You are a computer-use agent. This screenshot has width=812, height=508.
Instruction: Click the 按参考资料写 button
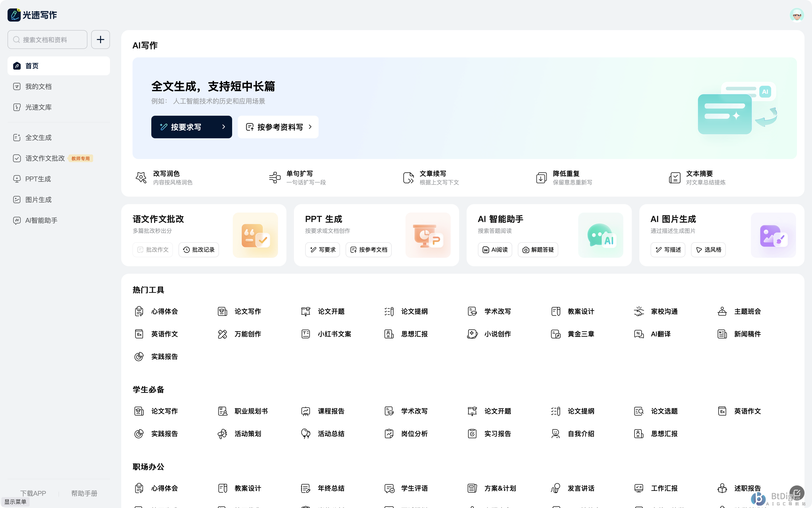(278, 127)
